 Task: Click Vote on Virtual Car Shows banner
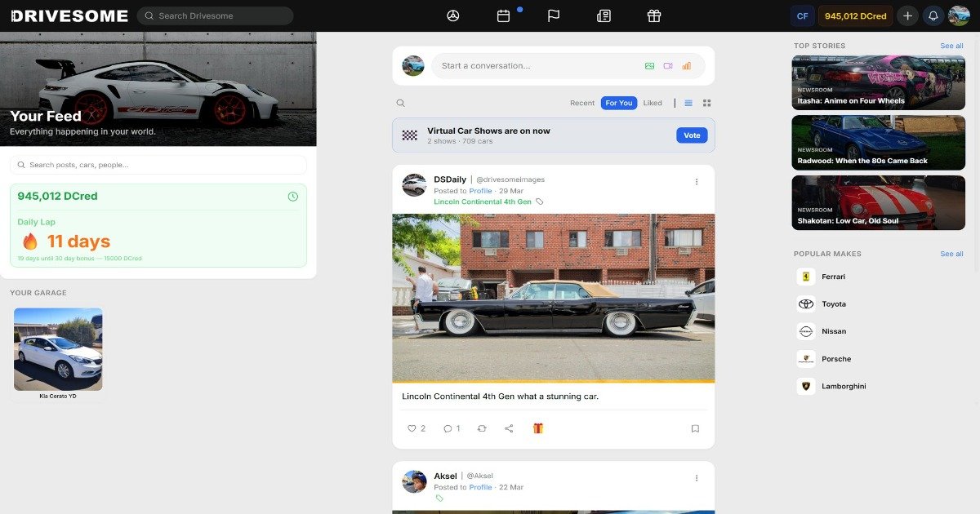click(x=692, y=135)
